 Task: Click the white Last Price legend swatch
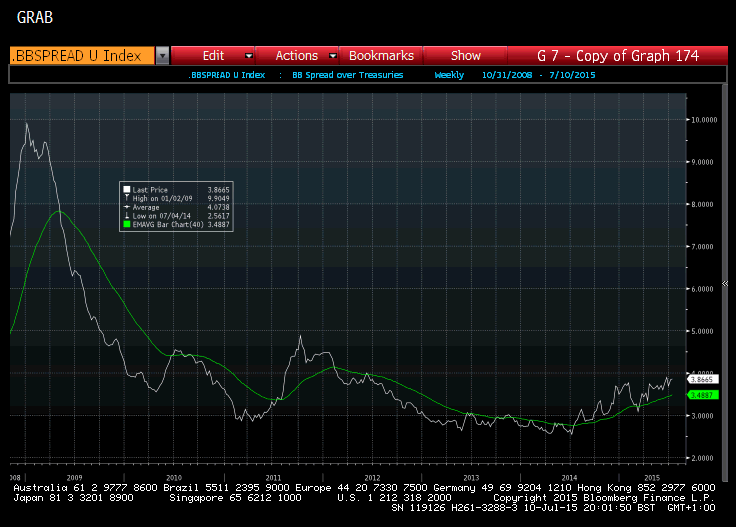pyautogui.click(x=126, y=189)
